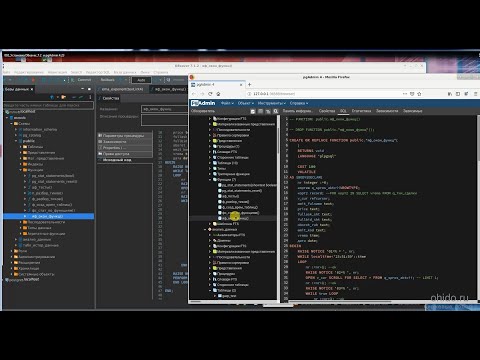Screen dimensions: 480x360
Task: Click the Firefox address bar
Action: (323, 94)
